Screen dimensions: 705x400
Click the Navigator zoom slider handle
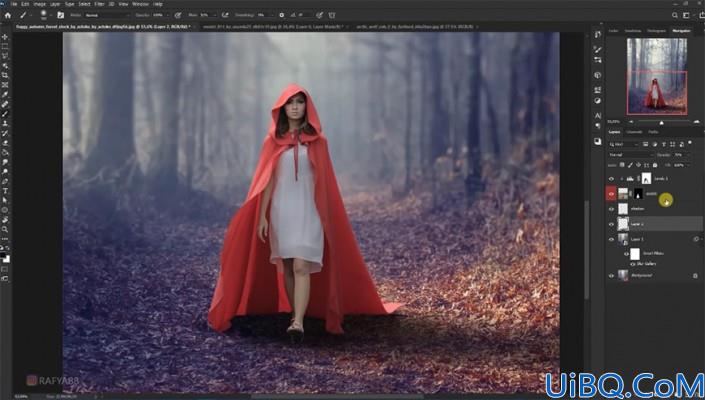[x=661, y=122]
